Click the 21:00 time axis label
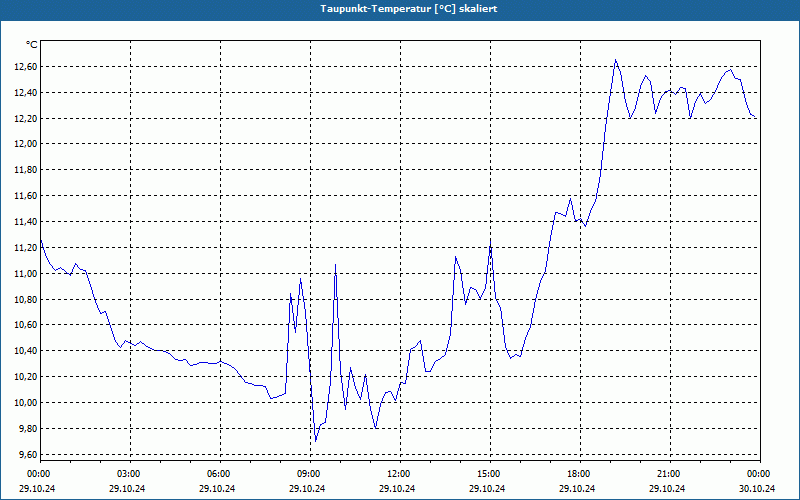This screenshot has height=500, width=800. tap(670, 474)
